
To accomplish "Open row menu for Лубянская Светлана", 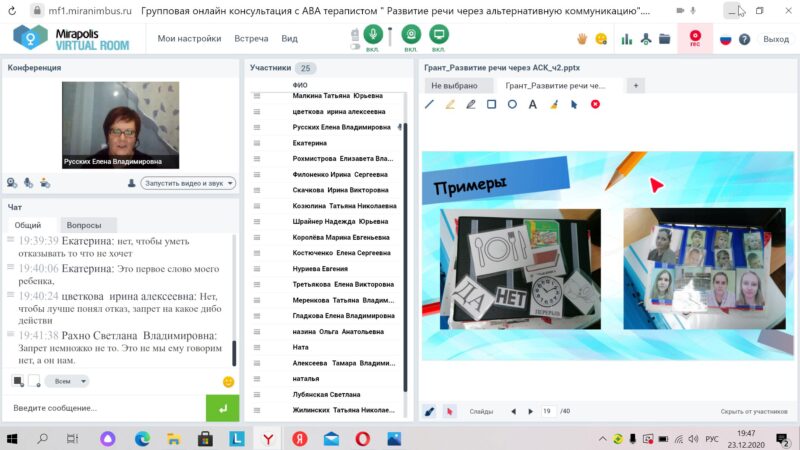I will (x=257, y=394).
